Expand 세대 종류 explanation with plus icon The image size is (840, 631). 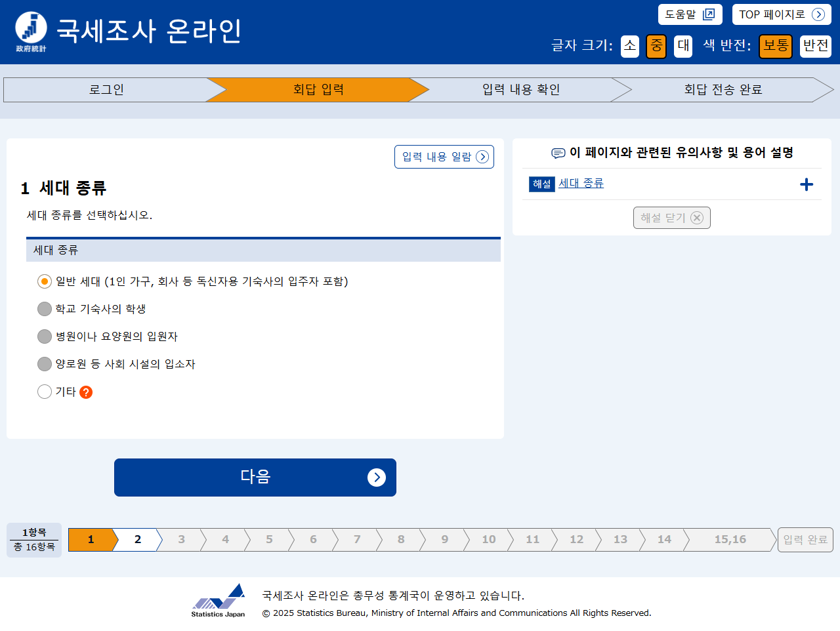(807, 184)
